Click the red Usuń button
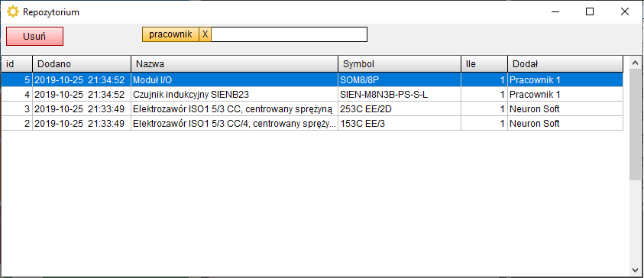 [34, 36]
